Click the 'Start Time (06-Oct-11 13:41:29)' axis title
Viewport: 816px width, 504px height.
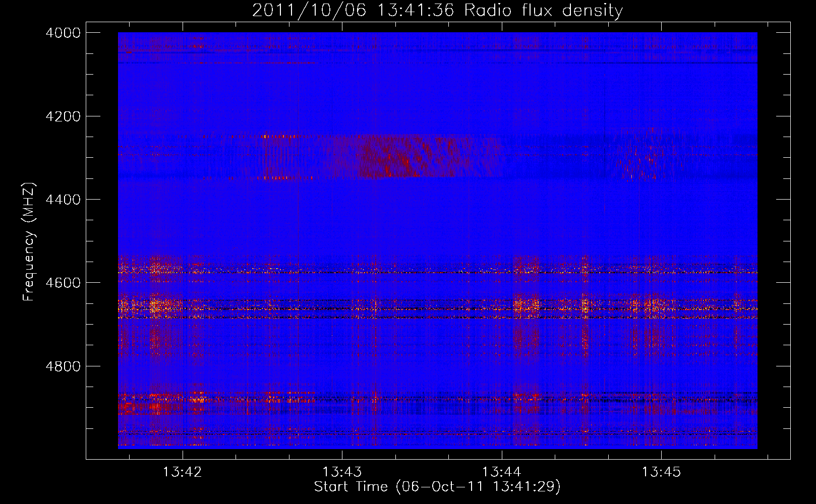click(437, 487)
